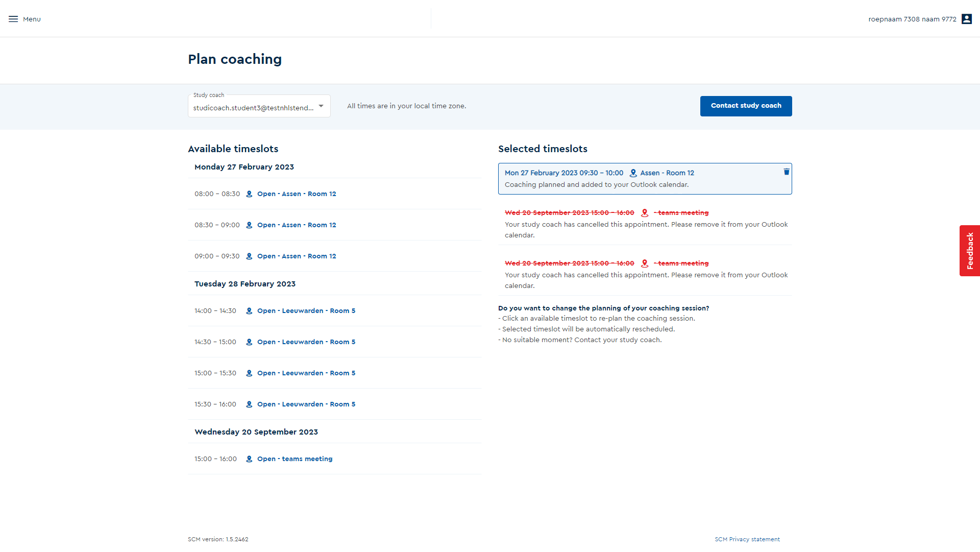Click the Plan coaching page title
Screen dimensions: 980x552
tap(235, 59)
